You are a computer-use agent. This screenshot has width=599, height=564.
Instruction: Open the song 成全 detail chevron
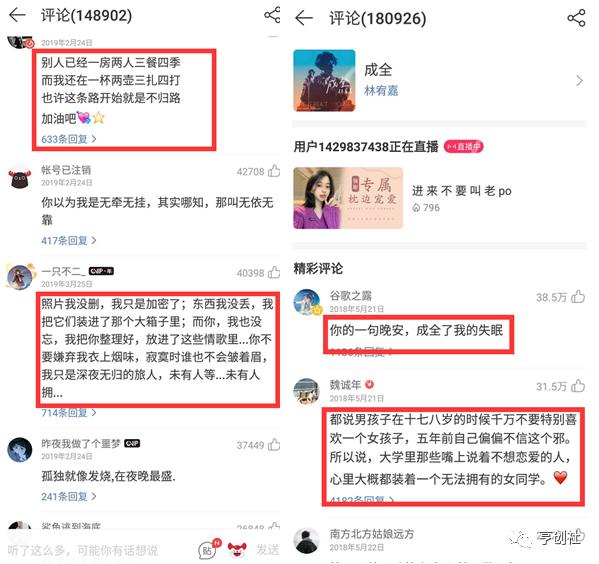point(580,80)
